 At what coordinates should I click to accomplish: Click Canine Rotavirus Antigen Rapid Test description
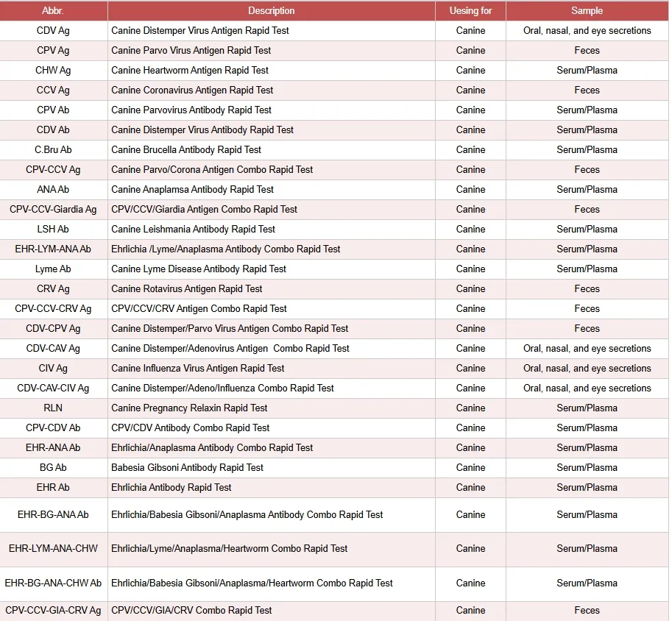pos(187,289)
